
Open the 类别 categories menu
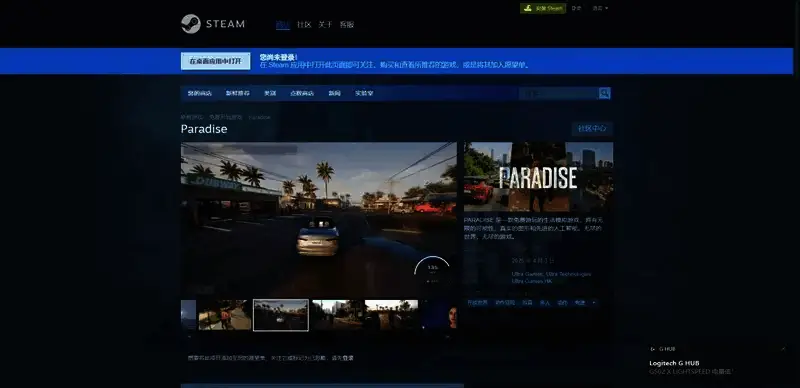tap(270, 93)
